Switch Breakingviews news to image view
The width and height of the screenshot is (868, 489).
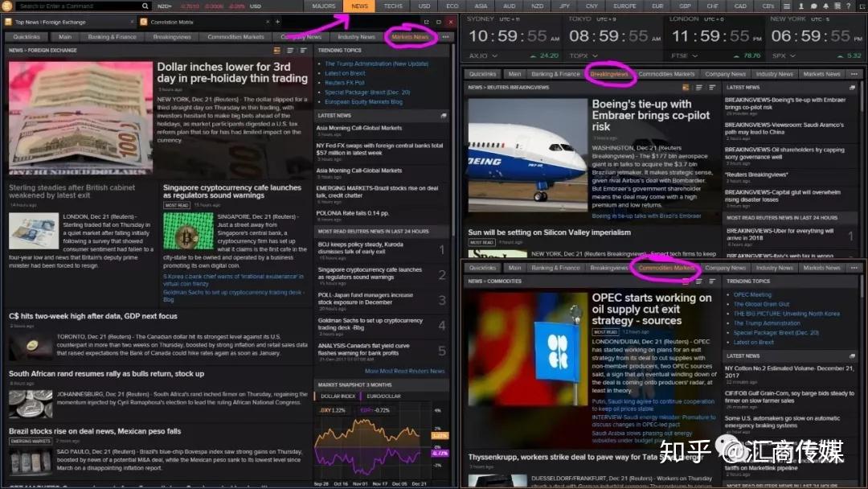coord(686,88)
